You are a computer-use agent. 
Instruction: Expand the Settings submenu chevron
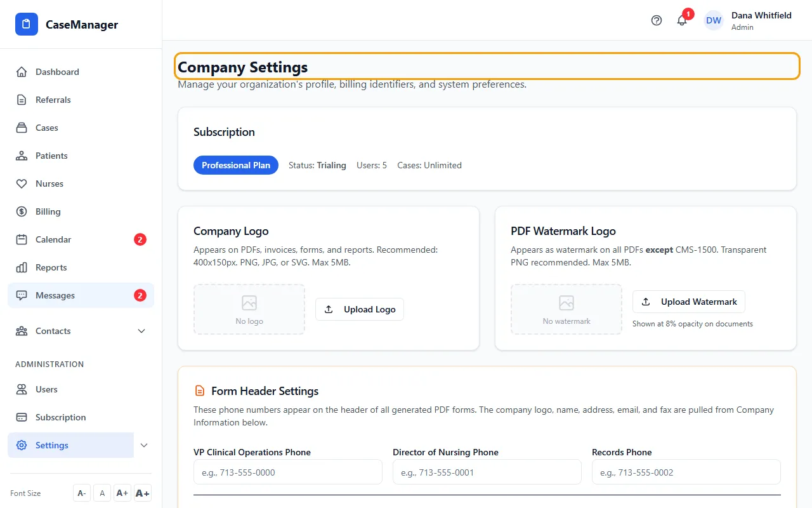[144, 445]
